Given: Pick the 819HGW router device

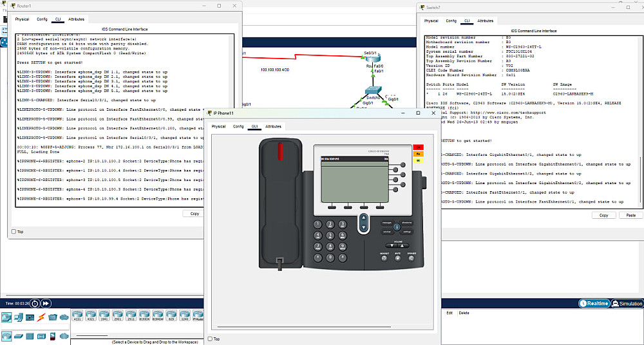Looking at the screenshot, I should pos(158,315).
